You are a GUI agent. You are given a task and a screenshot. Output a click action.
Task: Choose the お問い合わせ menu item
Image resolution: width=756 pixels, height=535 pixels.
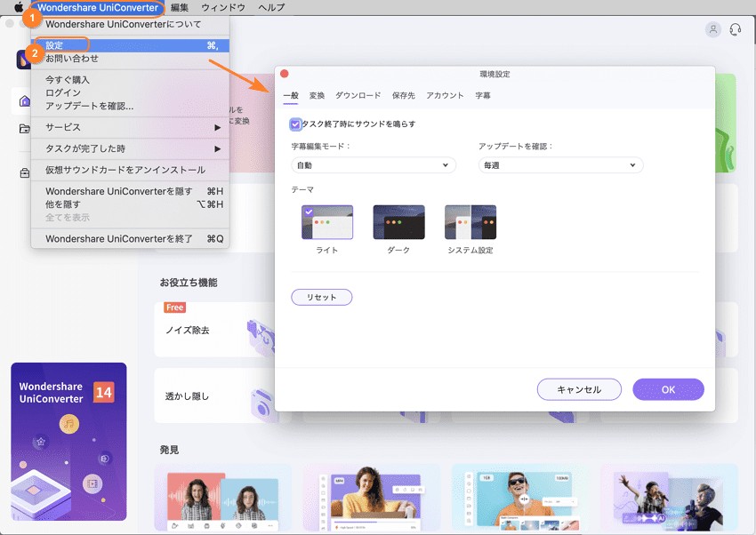(130, 59)
